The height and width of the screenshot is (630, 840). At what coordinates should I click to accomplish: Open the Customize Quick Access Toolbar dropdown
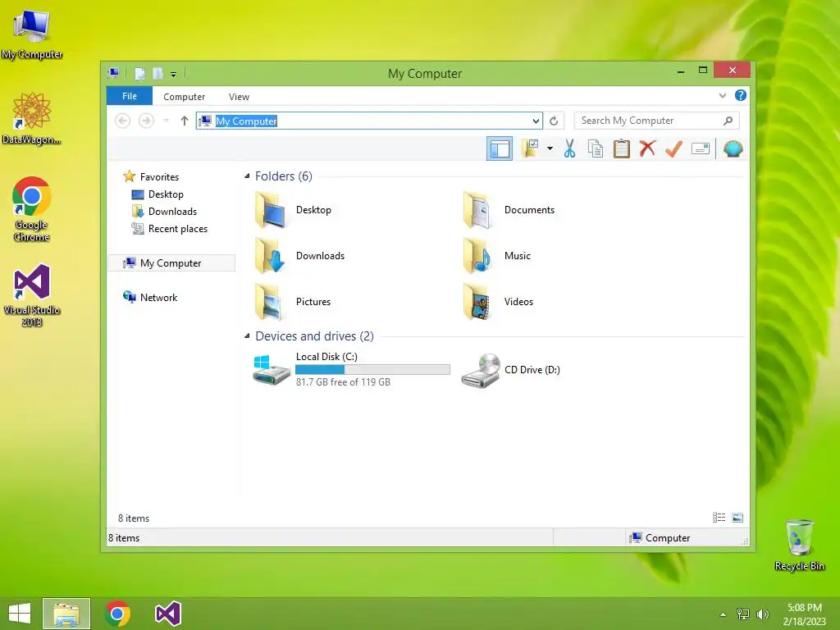[173, 74]
